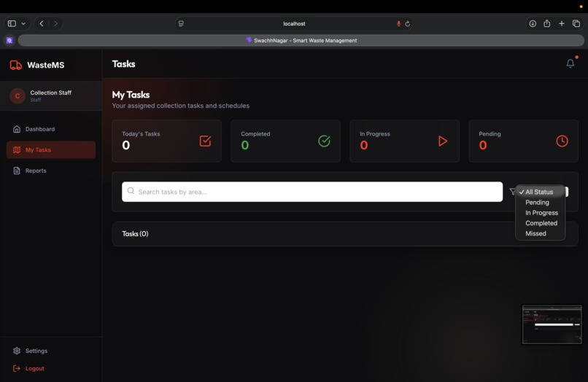The width and height of the screenshot is (588, 382).
Task: Click the page settings icon in address bar
Action: (x=181, y=23)
